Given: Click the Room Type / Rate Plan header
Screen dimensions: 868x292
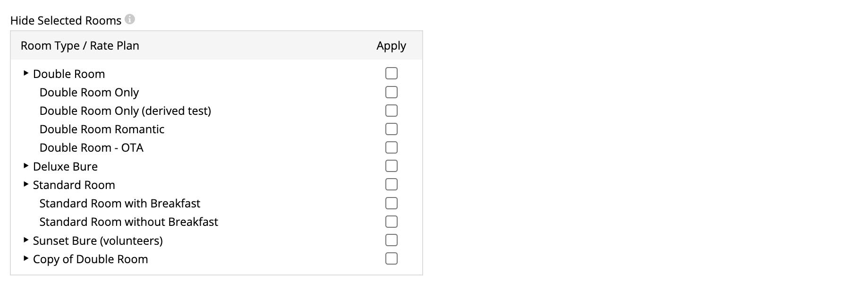Looking at the screenshot, I should click(80, 46).
